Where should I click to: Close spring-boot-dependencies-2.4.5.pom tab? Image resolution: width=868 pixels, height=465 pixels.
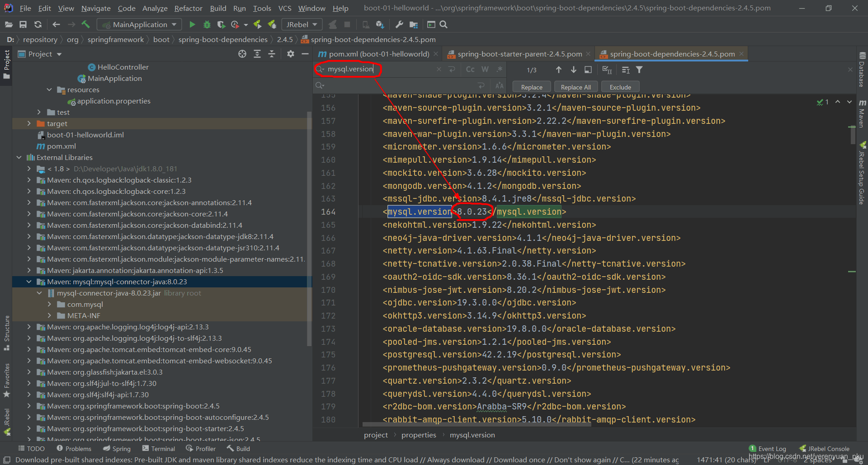[x=741, y=54]
